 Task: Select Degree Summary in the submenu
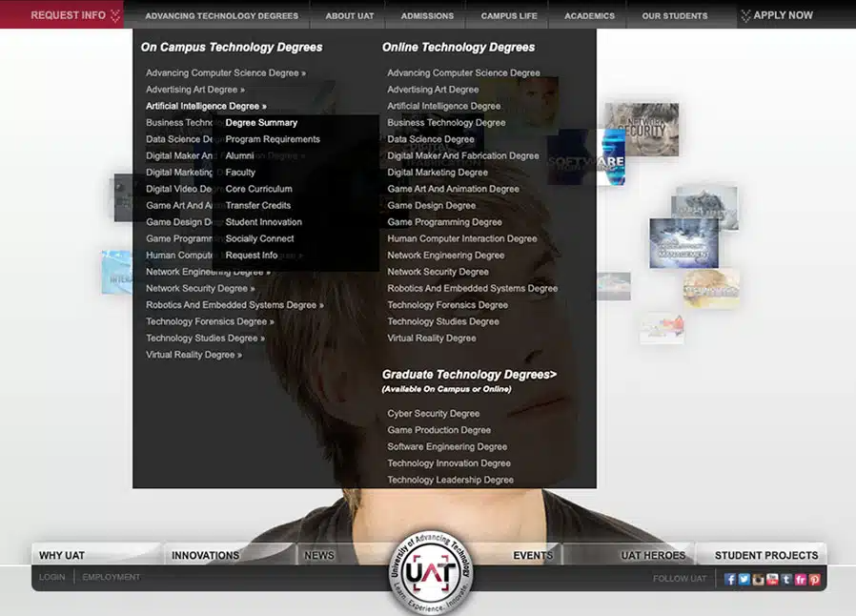pos(261,123)
